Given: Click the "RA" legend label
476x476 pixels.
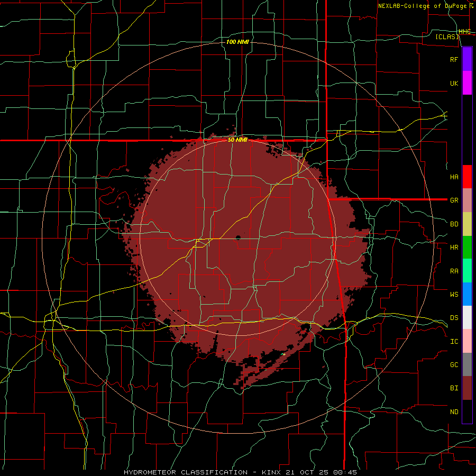Looking at the screenshot, I should click(x=454, y=271).
